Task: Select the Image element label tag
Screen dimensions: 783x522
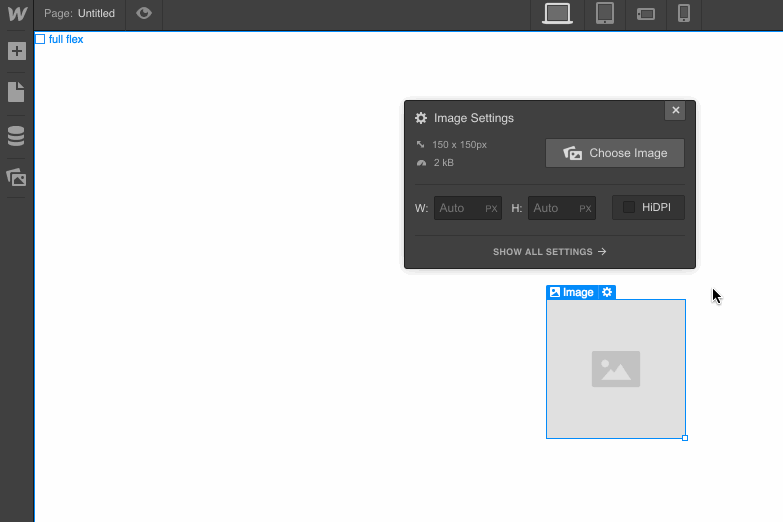Action: 572,292
